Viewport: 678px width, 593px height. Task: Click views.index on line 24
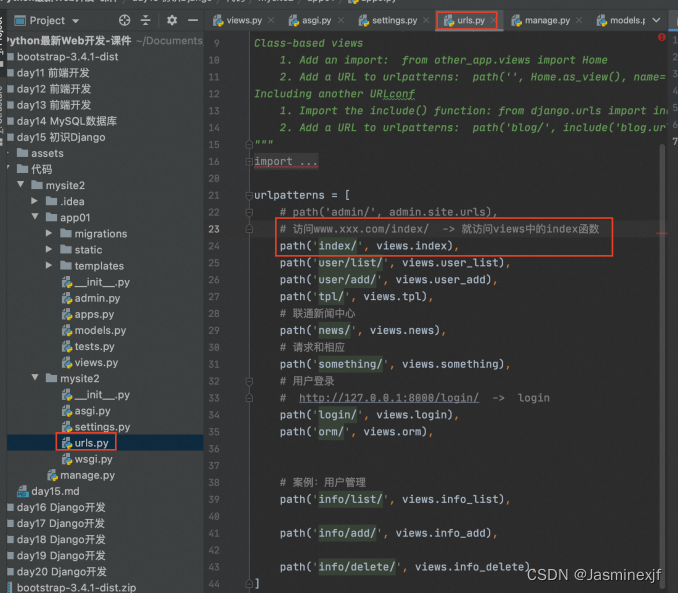(411, 246)
